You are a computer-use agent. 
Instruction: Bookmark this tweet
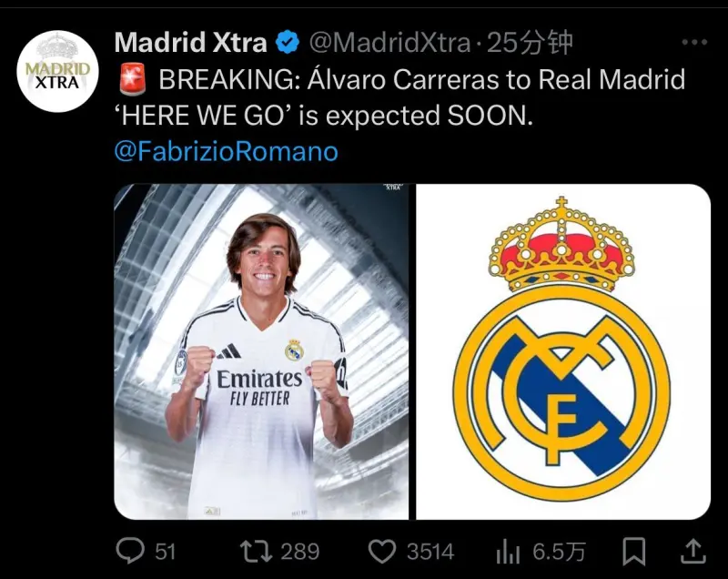pyautogui.click(x=633, y=551)
